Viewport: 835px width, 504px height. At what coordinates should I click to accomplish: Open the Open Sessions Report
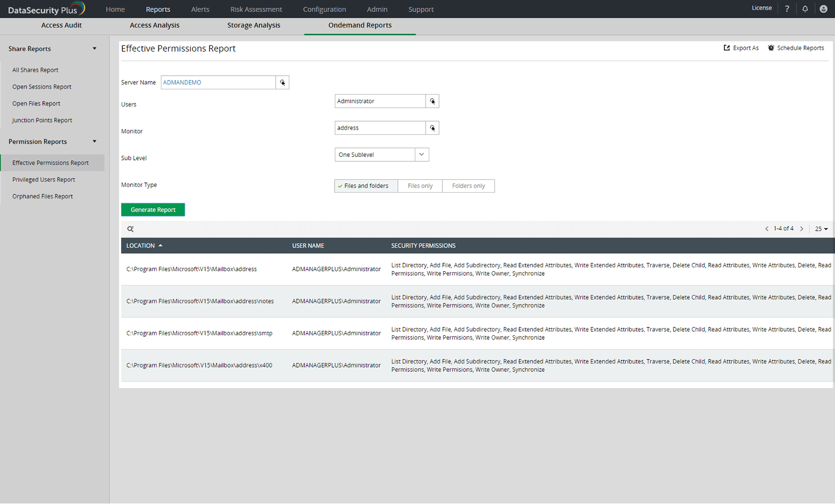(x=42, y=87)
